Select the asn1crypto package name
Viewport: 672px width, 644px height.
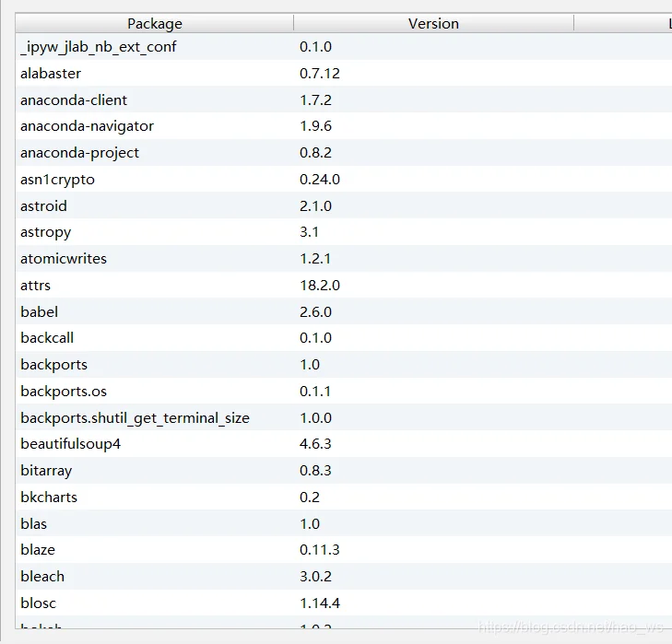(x=57, y=180)
